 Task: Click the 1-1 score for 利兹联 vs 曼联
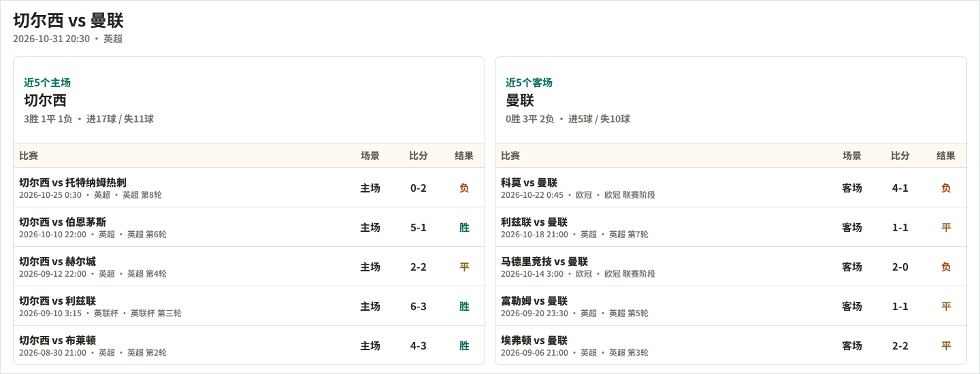pyautogui.click(x=900, y=227)
